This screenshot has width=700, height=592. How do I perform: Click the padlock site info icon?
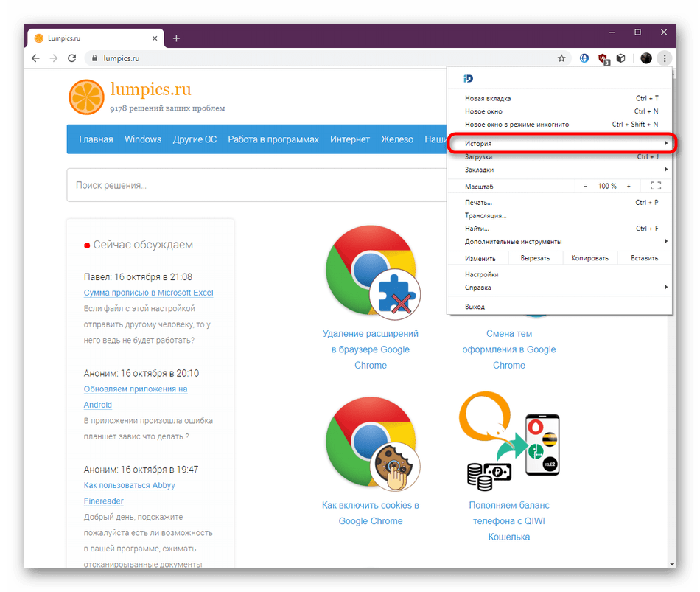[94, 58]
